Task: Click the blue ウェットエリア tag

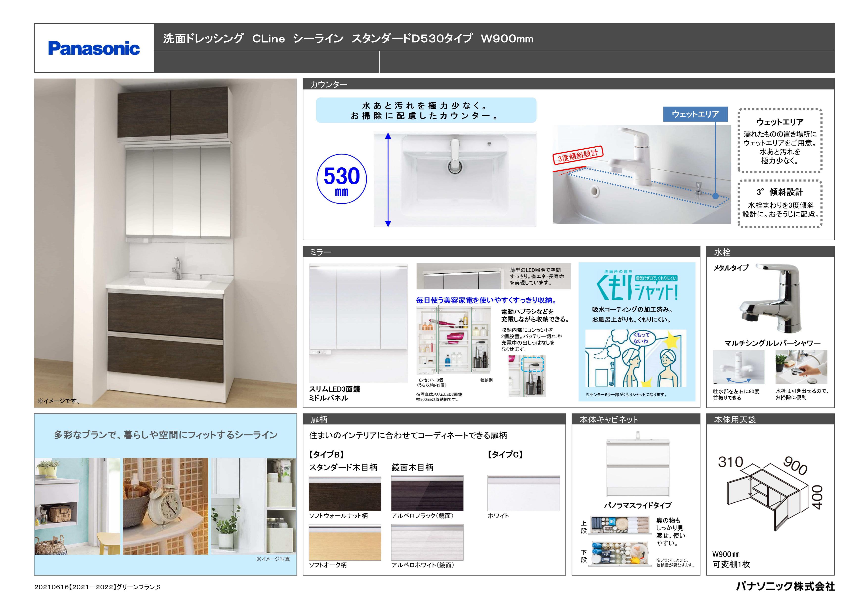Action: [695, 114]
